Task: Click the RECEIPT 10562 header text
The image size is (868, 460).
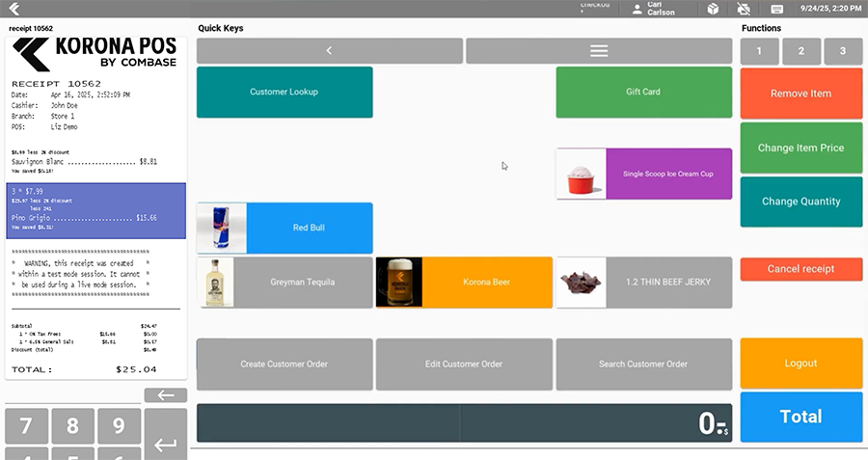Action: tap(57, 84)
